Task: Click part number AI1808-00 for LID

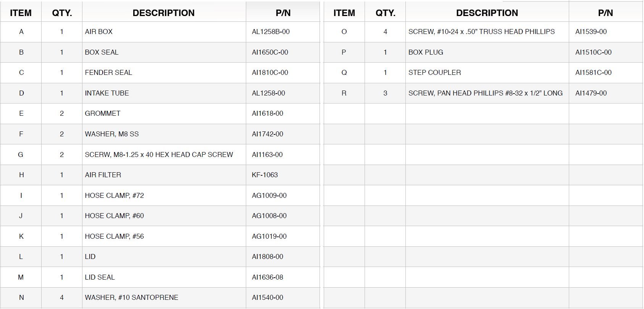Action: pyautogui.click(x=268, y=257)
